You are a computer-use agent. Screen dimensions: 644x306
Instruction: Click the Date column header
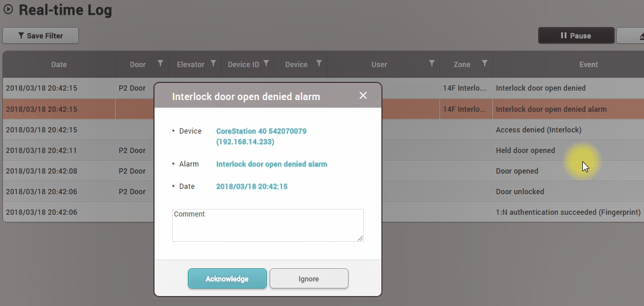pyautogui.click(x=59, y=65)
